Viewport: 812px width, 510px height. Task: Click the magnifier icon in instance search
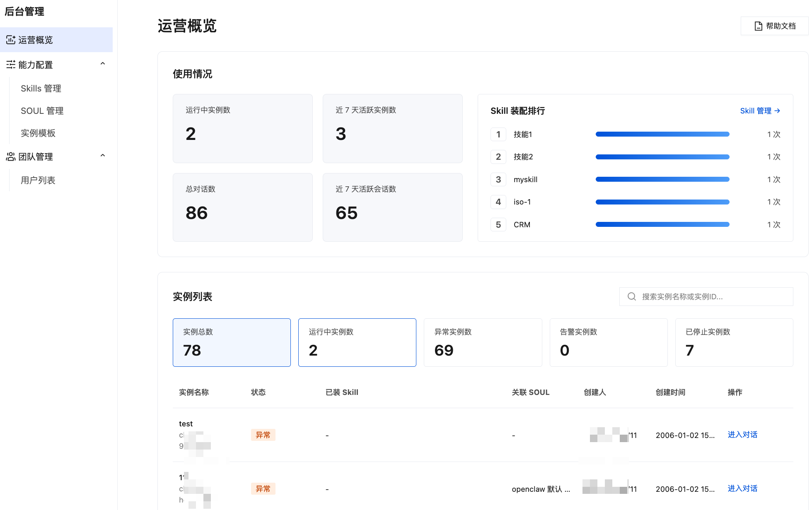631,296
